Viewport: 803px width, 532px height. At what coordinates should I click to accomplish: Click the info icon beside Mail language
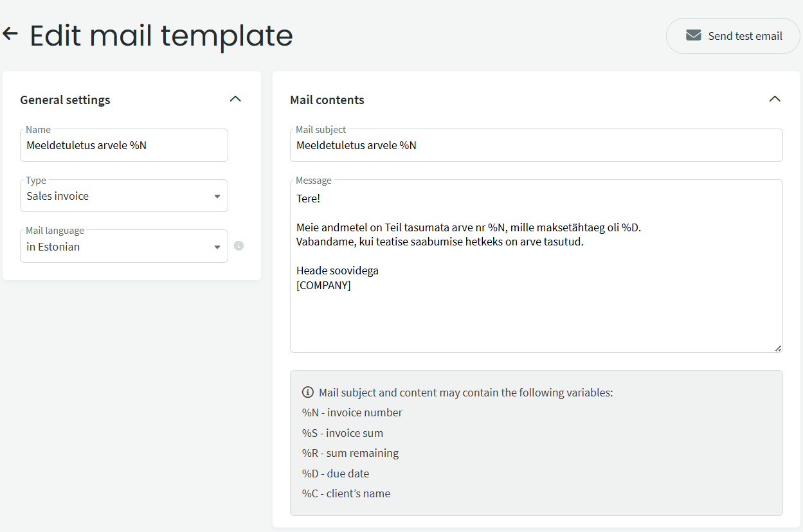pos(239,246)
